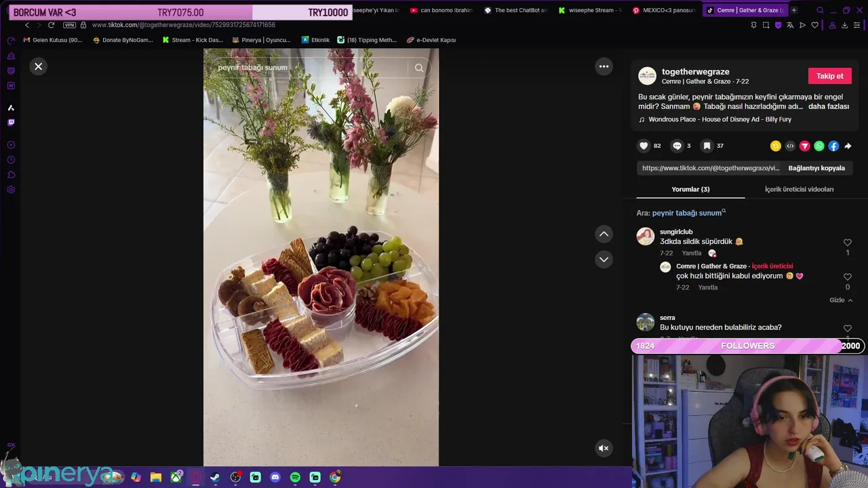Share video to WhatsApp
This screenshot has width=868, height=488.
point(819,146)
